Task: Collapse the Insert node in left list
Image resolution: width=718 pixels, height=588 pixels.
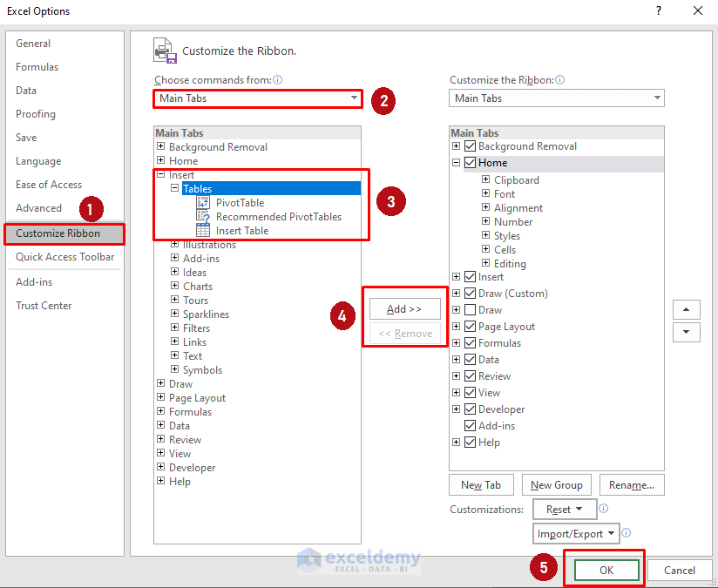Action: pos(160,174)
